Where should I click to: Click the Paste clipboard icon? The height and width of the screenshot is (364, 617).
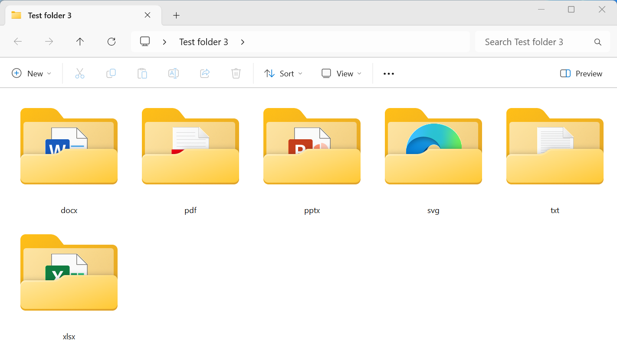(142, 73)
